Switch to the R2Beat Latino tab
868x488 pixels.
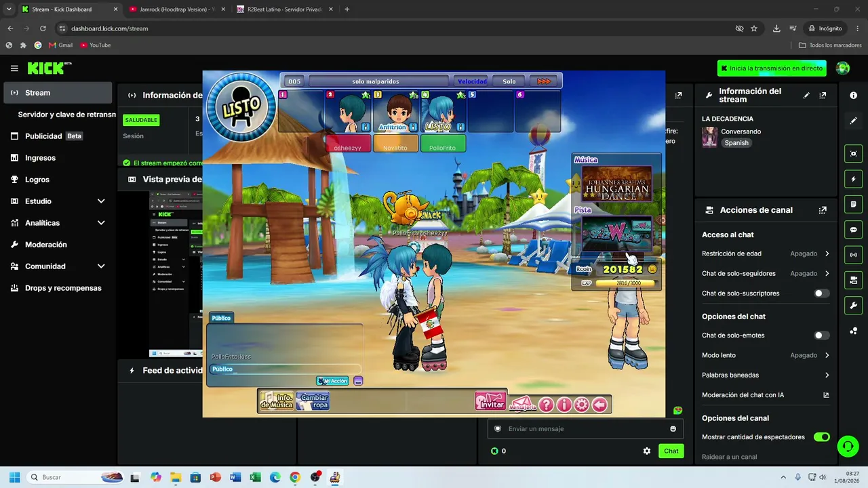(x=285, y=9)
